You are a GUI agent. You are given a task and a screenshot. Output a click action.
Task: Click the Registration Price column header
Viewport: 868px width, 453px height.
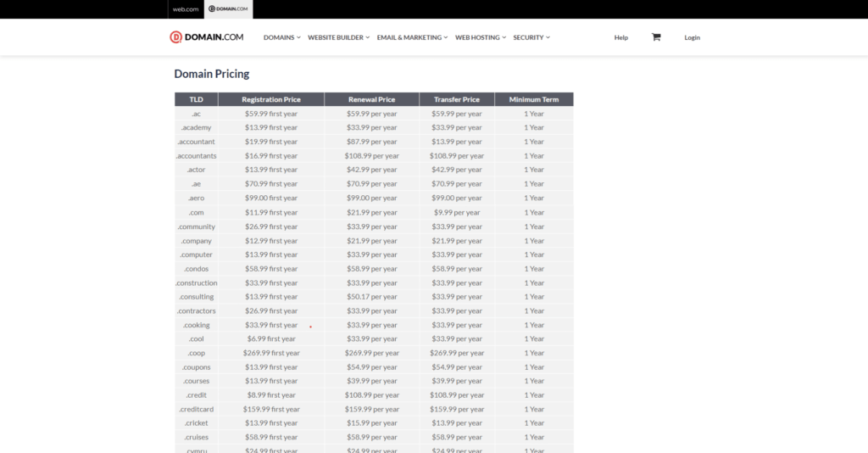pyautogui.click(x=271, y=100)
